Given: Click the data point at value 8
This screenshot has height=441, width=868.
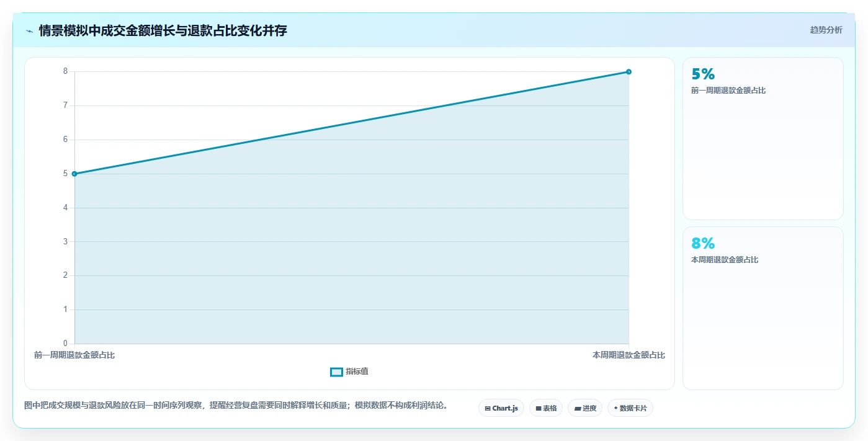Looking at the screenshot, I should [629, 72].
